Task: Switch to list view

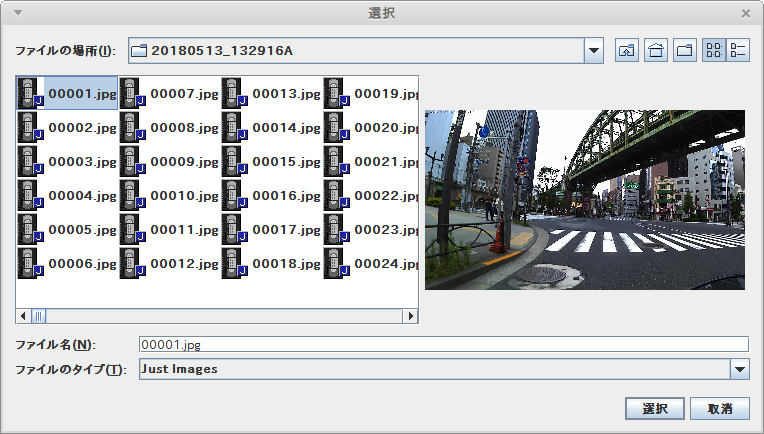Action: pyautogui.click(x=714, y=50)
